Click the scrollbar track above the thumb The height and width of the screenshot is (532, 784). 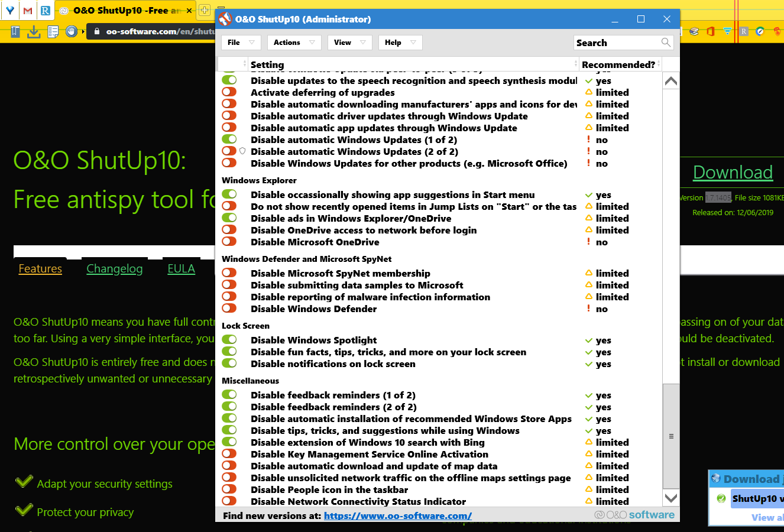(671, 236)
